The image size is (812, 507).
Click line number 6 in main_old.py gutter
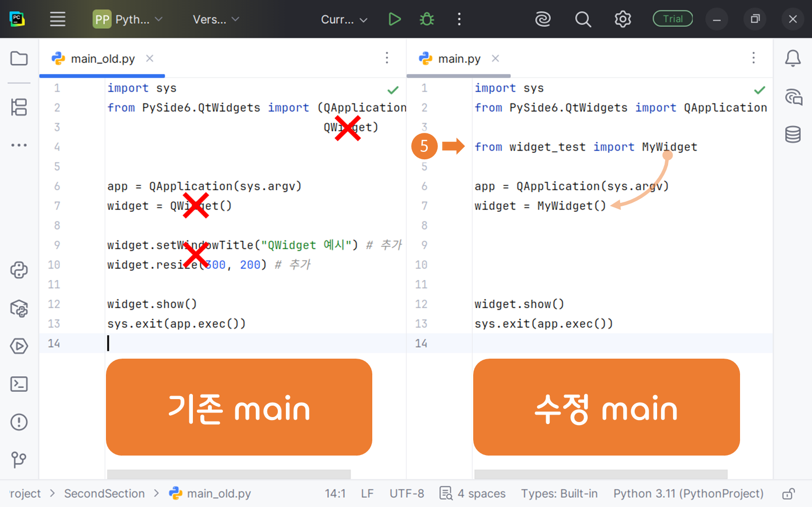[57, 186]
